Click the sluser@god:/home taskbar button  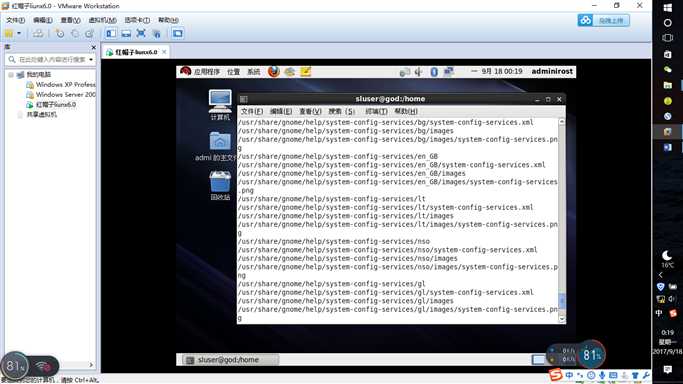tap(230, 360)
